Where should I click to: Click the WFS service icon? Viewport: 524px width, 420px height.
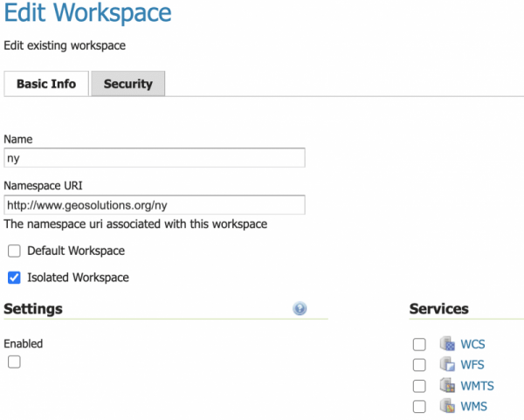coord(447,364)
